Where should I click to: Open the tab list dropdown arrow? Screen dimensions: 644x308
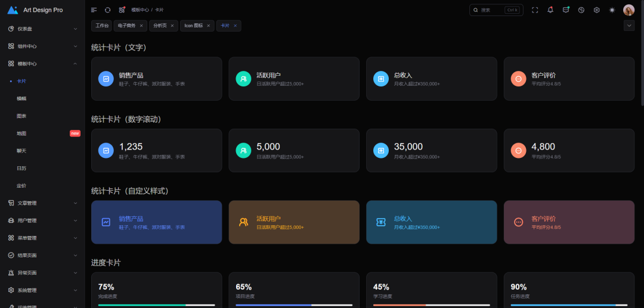click(x=628, y=26)
